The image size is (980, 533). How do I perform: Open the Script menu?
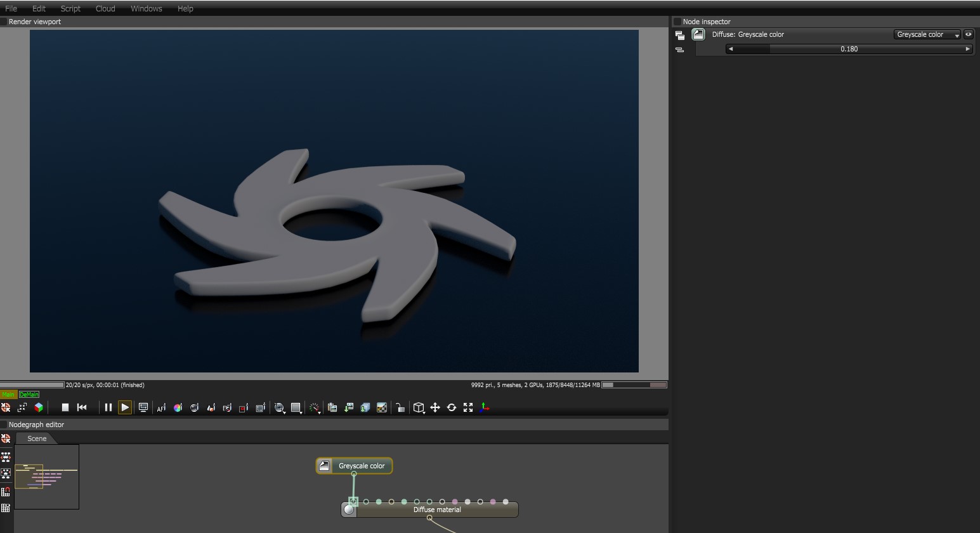70,8
